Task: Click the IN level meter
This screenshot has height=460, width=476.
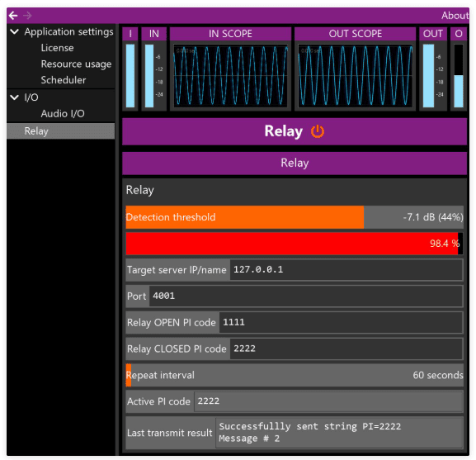Action: 149,76
